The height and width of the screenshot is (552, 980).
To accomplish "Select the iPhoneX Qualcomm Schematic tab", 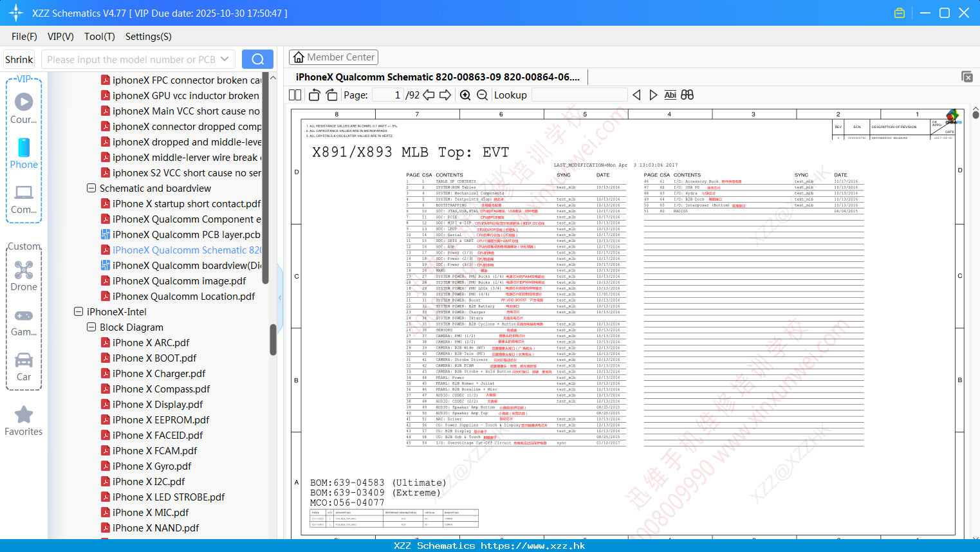I will click(x=438, y=77).
